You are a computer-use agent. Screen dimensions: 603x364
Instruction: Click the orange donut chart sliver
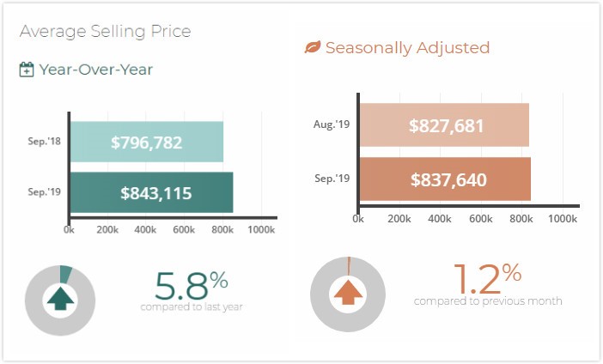pyautogui.click(x=349, y=263)
